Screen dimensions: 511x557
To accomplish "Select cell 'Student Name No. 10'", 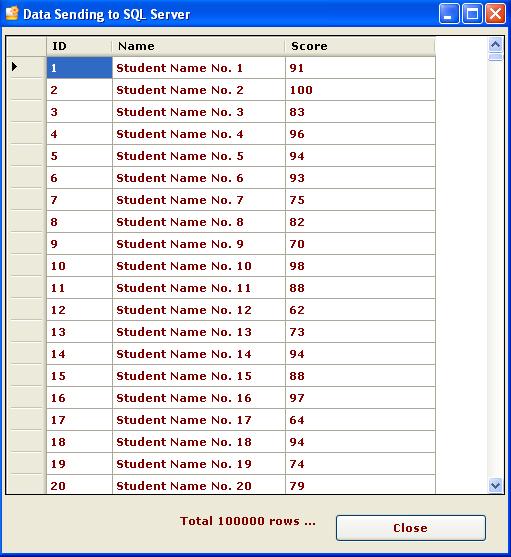I will [x=199, y=266].
